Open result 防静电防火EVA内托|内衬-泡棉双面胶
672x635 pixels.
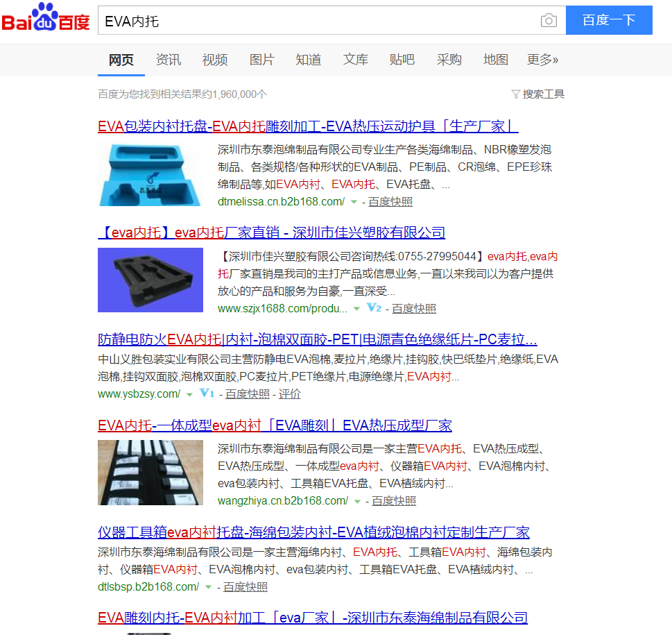point(317,339)
